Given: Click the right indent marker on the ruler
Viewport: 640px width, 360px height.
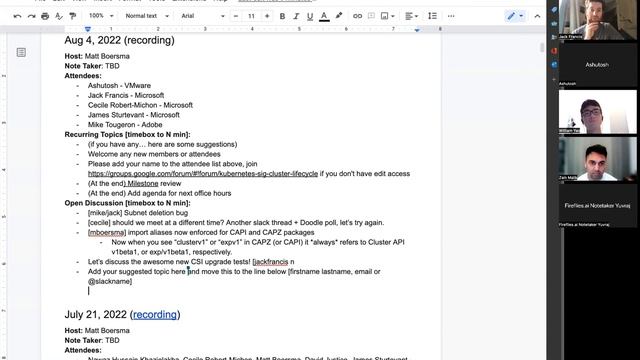Looking at the screenshot, I should (x=417, y=30).
